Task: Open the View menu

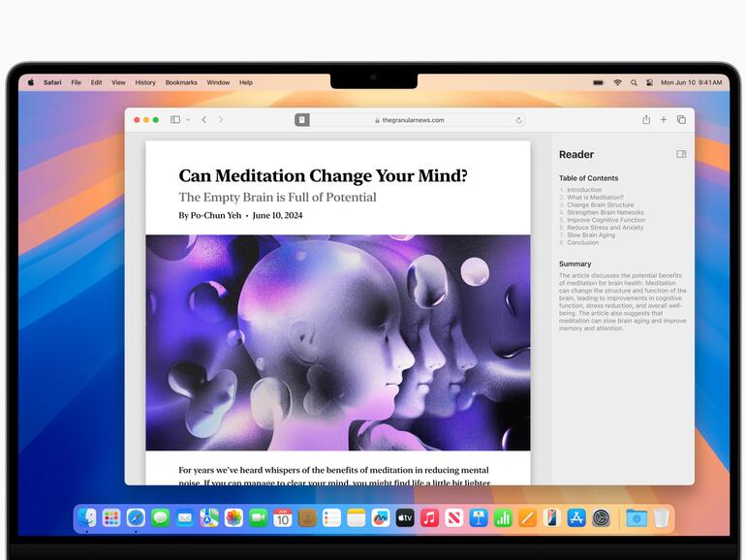Action: [x=118, y=82]
